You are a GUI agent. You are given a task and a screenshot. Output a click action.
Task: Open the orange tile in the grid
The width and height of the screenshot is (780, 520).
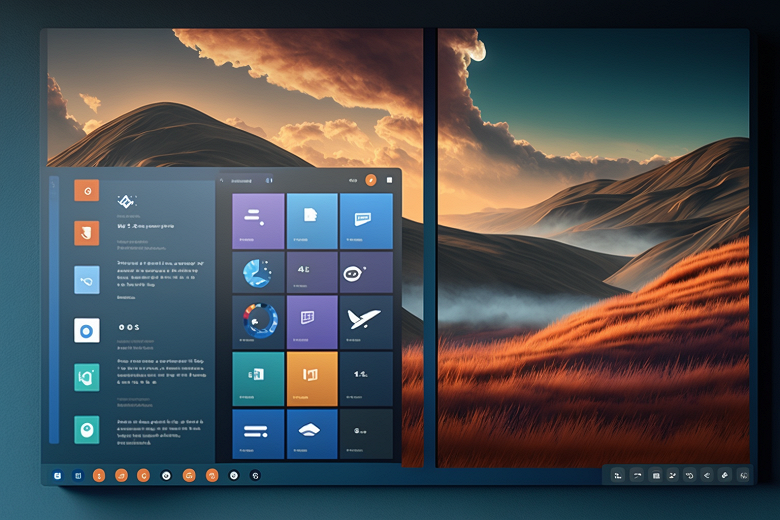[x=312, y=379]
